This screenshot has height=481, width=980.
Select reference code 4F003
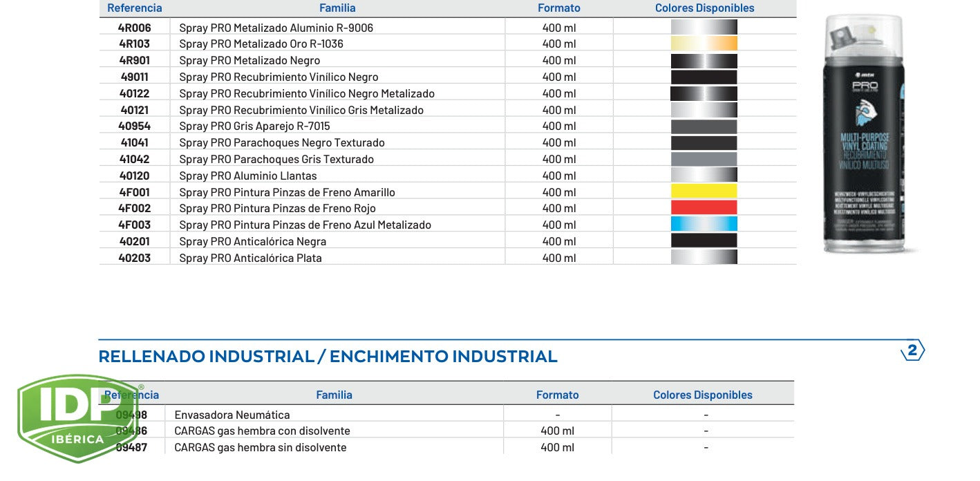pos(135,225)
